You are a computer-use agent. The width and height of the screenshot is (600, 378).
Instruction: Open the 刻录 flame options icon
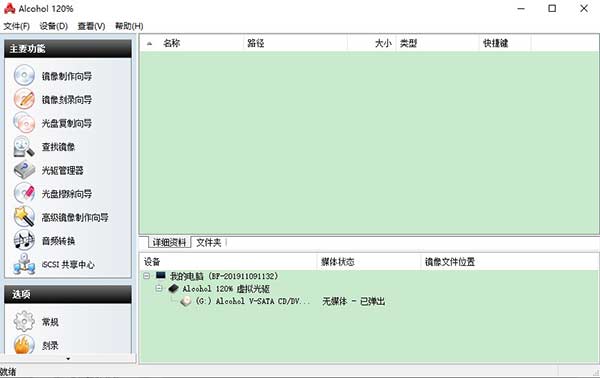(24, 345)
